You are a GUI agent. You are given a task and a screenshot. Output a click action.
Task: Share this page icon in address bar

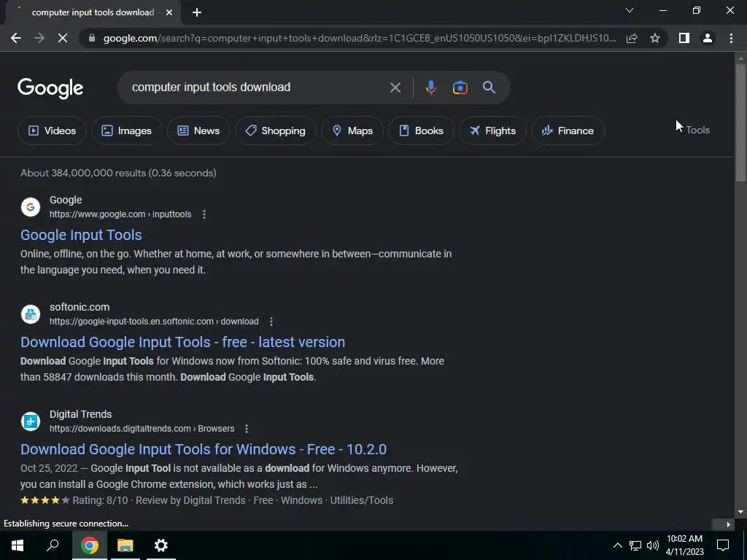(632, 38)
